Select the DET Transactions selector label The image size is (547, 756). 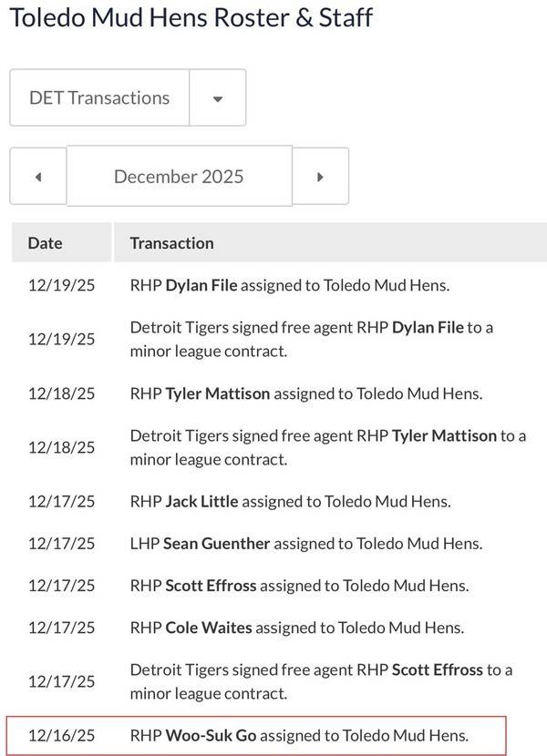click(x=99, y=98)
